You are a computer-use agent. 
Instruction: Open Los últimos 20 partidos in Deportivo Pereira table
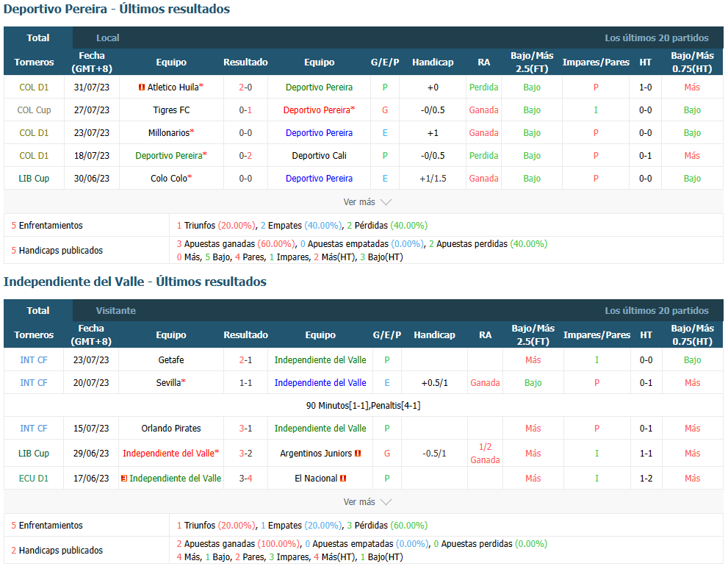click(x=657, y=37)
